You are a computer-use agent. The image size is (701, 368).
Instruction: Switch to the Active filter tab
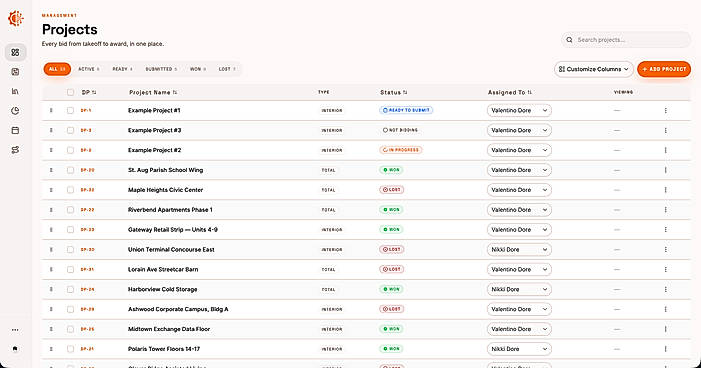point(89,69)
